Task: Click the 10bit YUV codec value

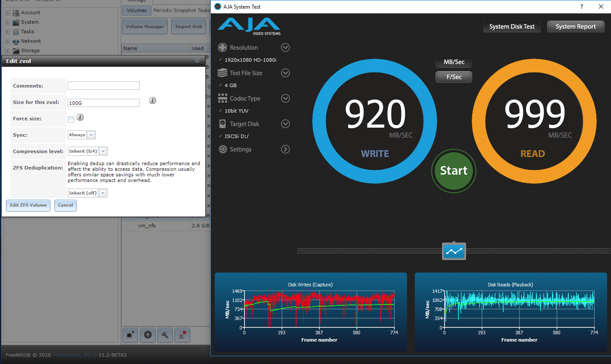Action: click(236, 111)
